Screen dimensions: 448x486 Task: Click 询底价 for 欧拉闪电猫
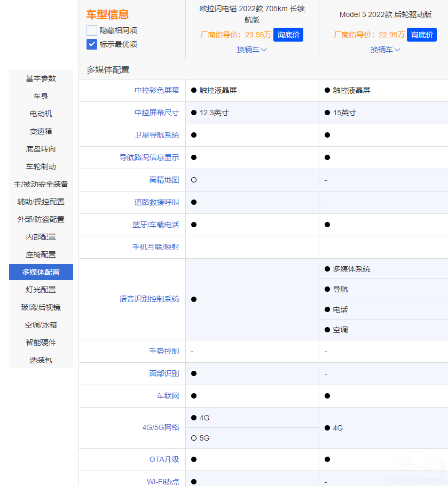coord(288,35)
